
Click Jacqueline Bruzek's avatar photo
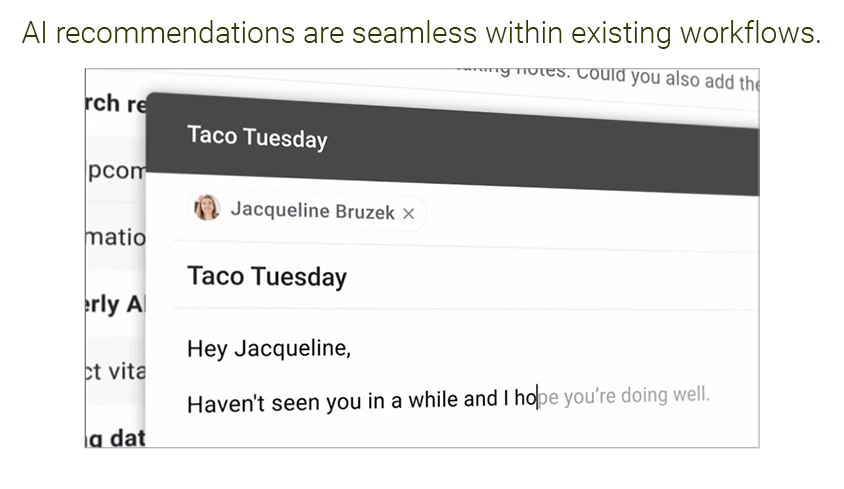click(207, 208)
